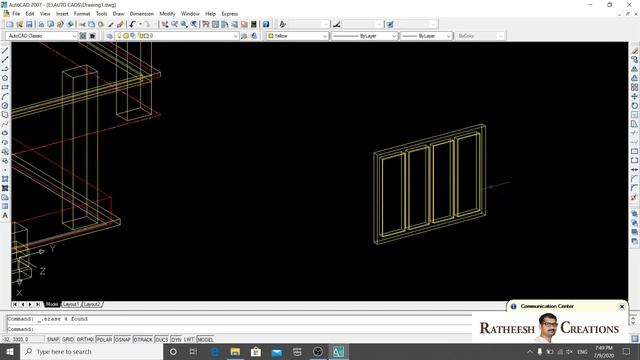
Task: Click the Save icon in toolbar
Action: 29,24
